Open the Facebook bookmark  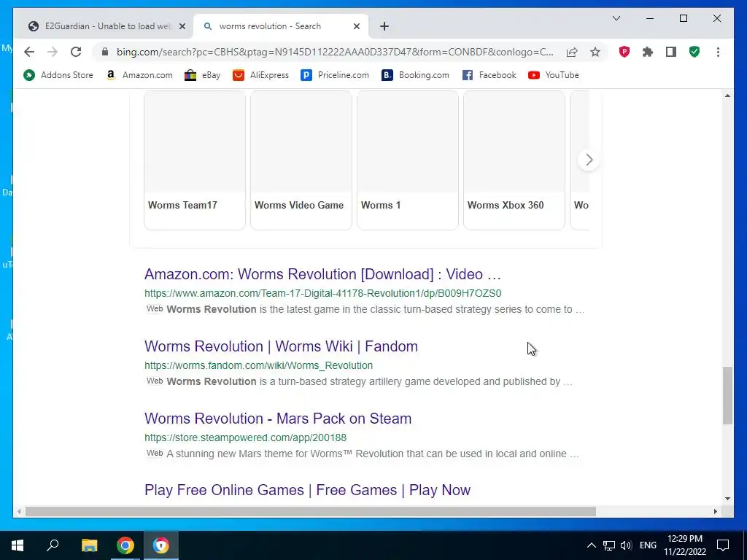pos(489,75)
